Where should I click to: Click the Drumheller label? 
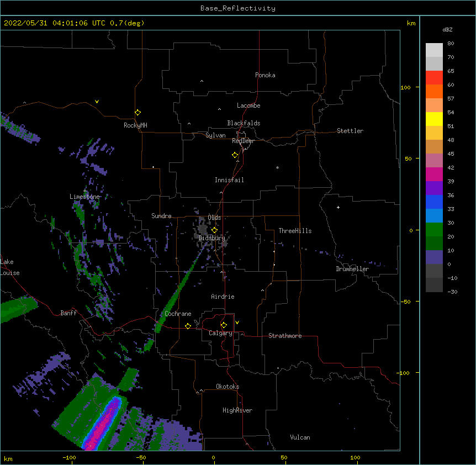tap(352, 269)
